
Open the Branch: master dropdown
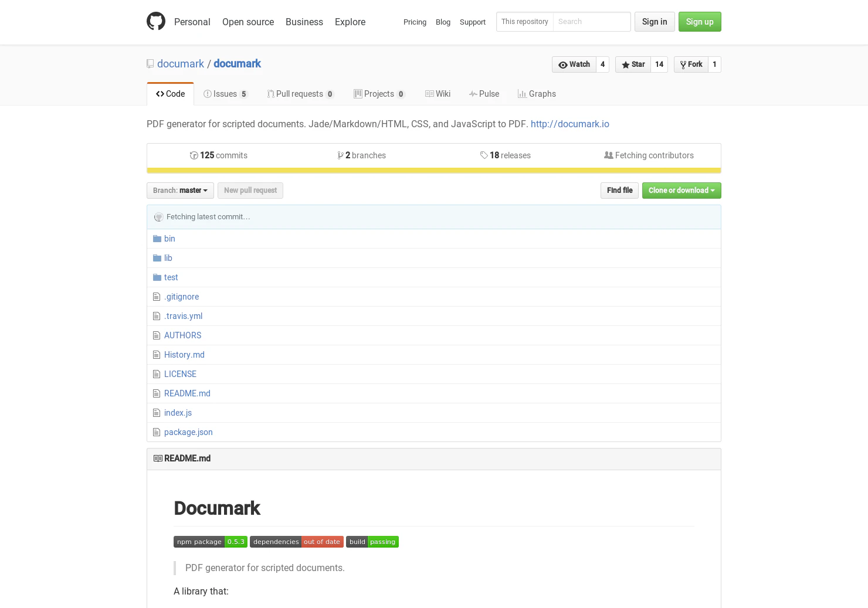pos(180,190)
